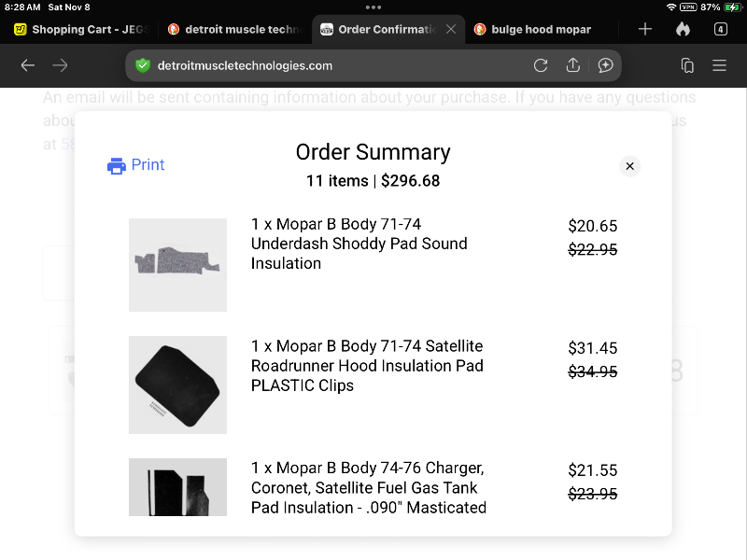
Task: Go back to the previous page
Action: pyautogui.click(x=28, y=65)
